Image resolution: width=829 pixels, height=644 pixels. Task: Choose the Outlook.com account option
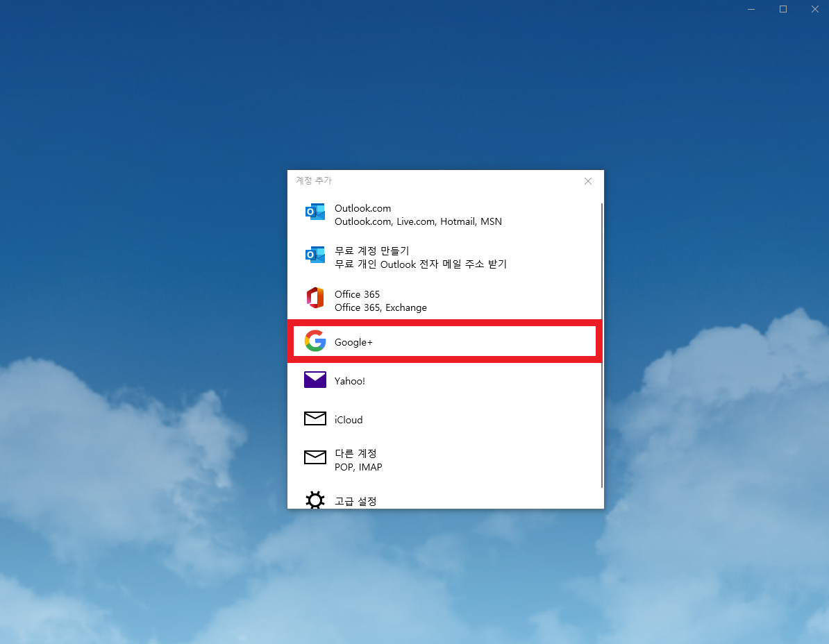click(444, 214)
